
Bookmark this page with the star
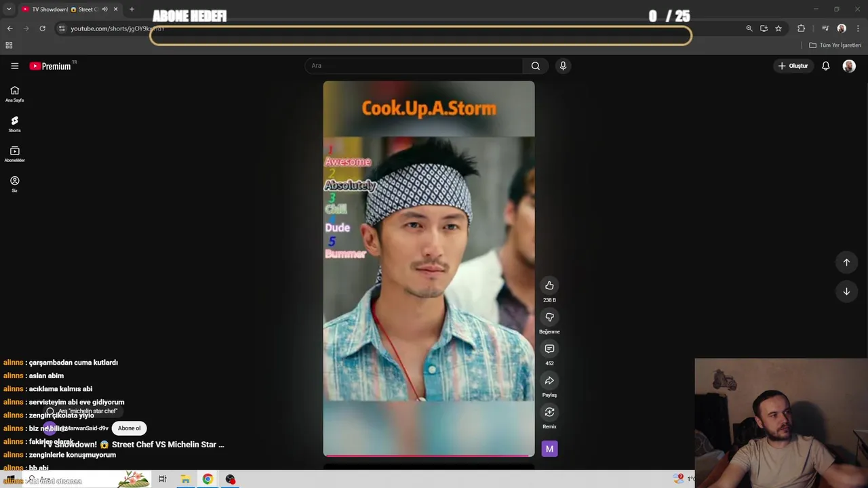tap(778, 28)
